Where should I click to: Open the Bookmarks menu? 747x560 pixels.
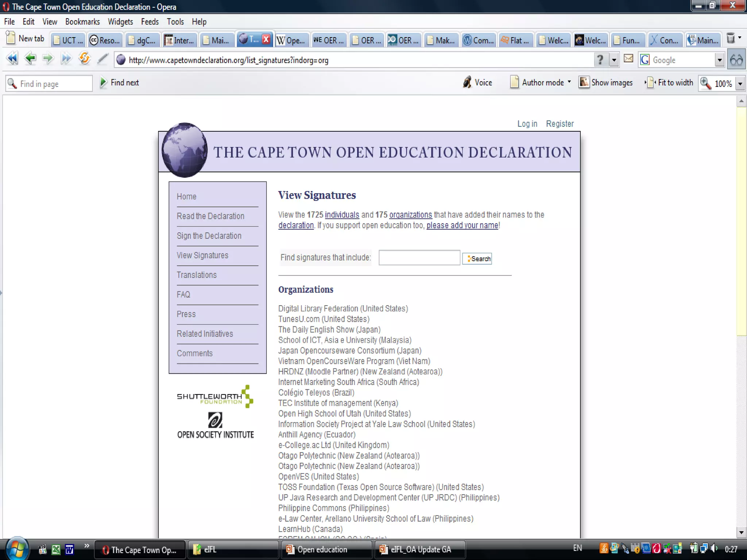pos(82,22)
